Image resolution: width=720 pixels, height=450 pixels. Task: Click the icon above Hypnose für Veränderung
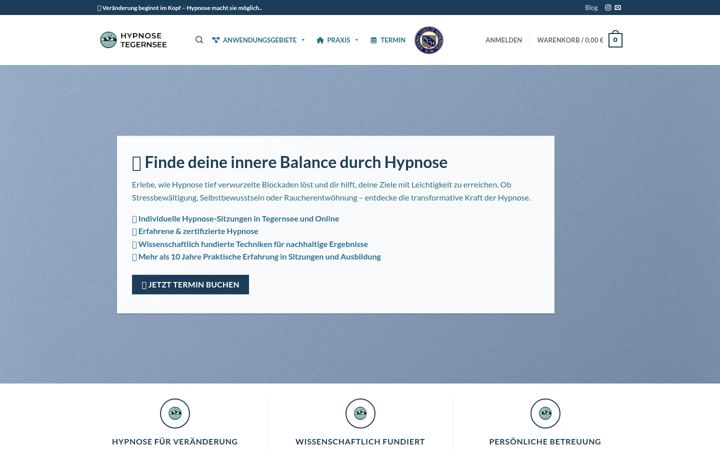(175, 413)
